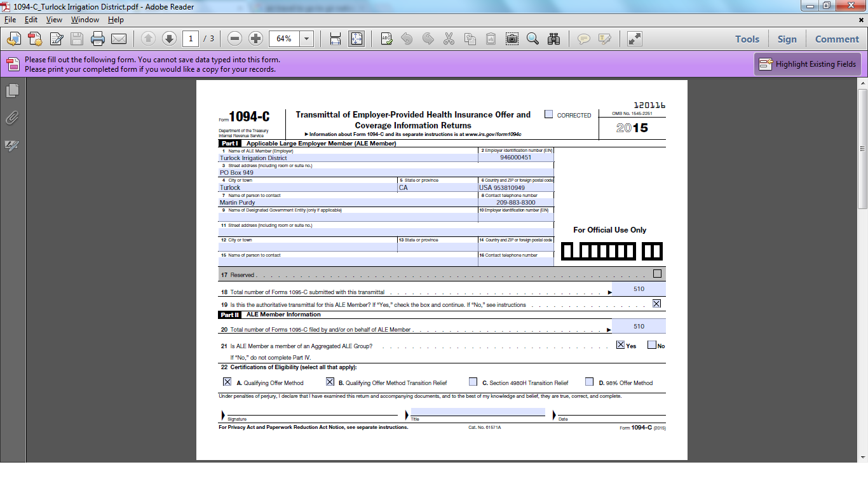
Task: Open the zoom percentage dropdown
Action: (x=307, y=39)
